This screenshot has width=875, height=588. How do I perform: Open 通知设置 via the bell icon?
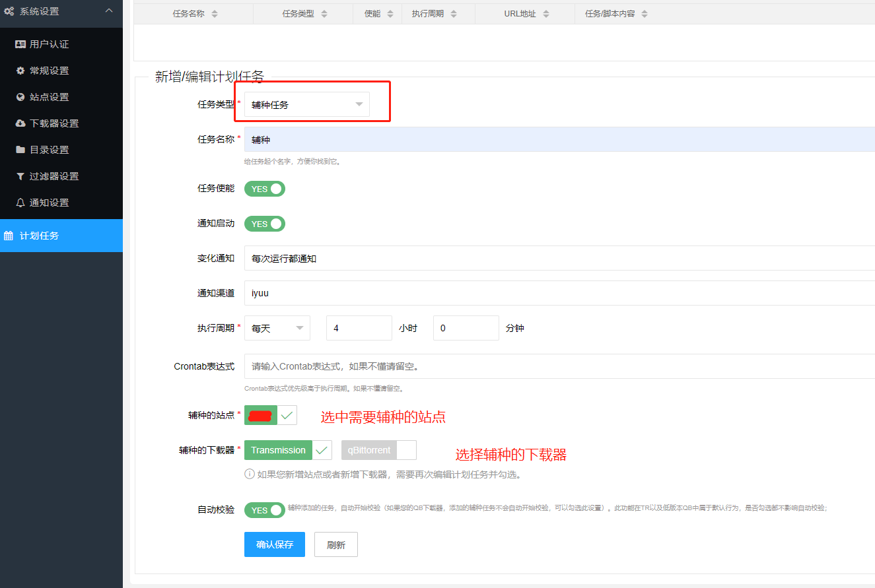click(x=20, y=202)
